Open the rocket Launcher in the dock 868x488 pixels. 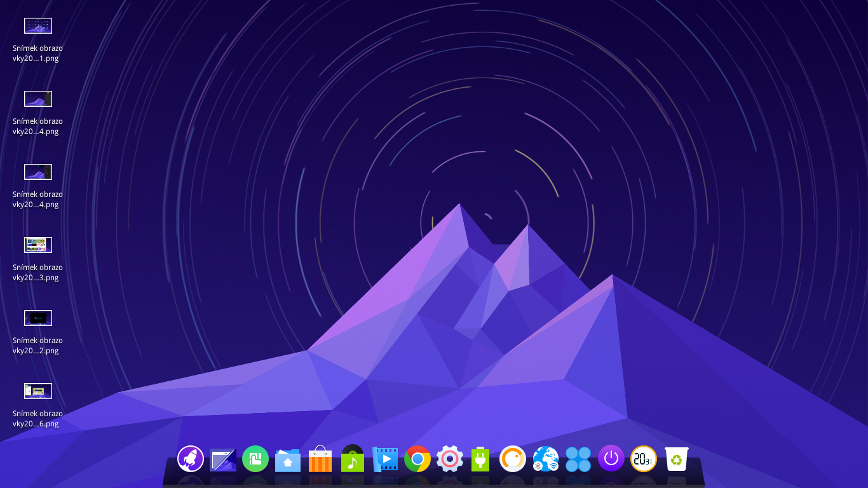tap(191, 459)
